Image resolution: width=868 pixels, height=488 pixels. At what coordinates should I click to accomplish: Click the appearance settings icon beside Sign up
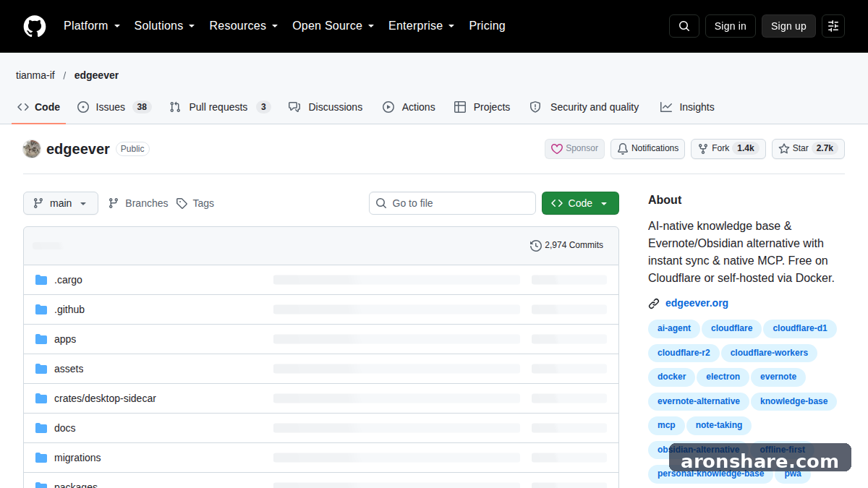[833, 26]
